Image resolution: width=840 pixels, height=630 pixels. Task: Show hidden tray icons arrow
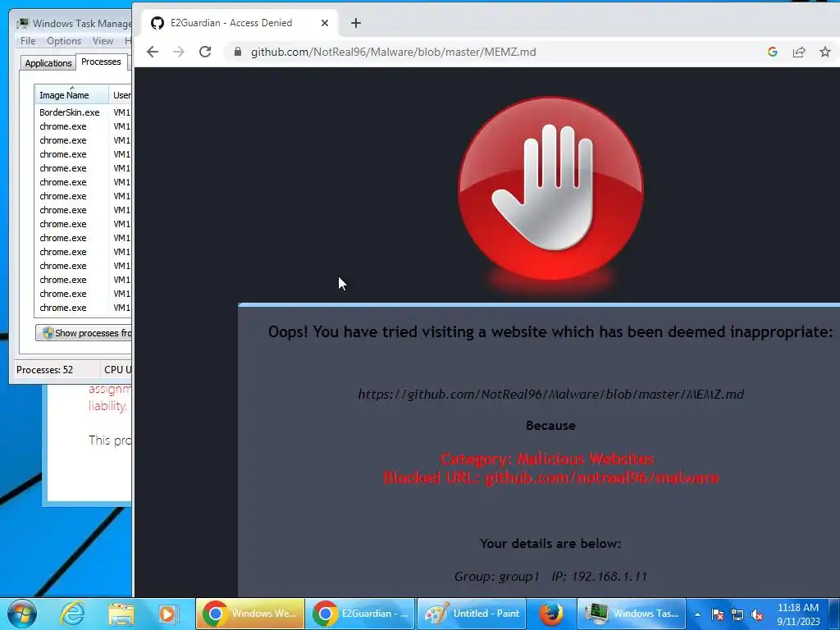697,614
